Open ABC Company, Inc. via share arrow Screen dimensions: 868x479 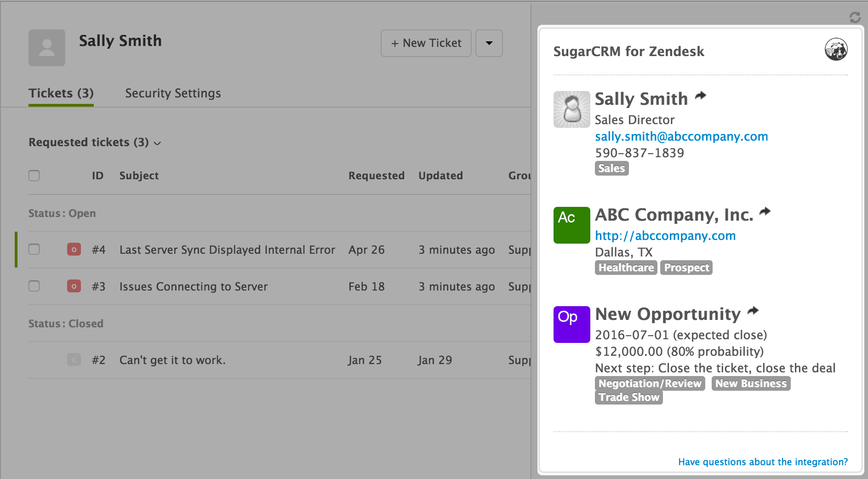coord(765,211)
